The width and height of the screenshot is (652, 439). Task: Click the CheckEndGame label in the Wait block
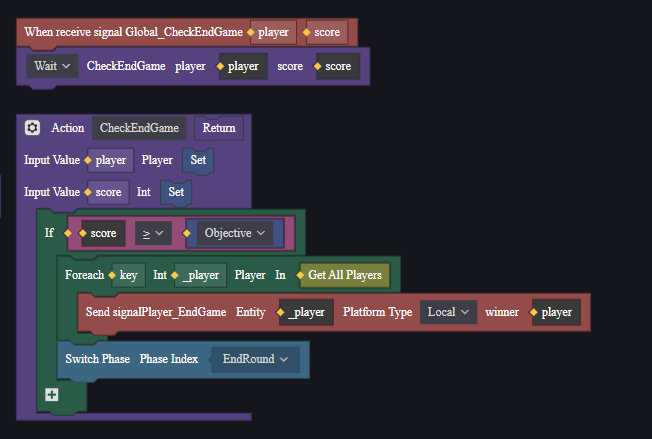tap(126, 67)
